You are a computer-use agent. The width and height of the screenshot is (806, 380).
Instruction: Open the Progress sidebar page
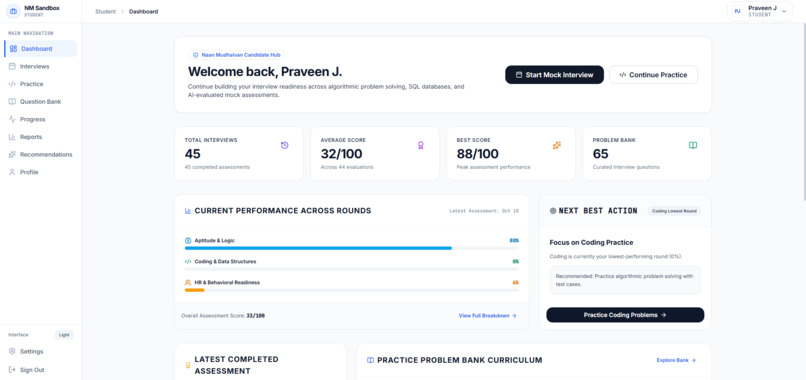pyautogui.click(x=41, y=119)
